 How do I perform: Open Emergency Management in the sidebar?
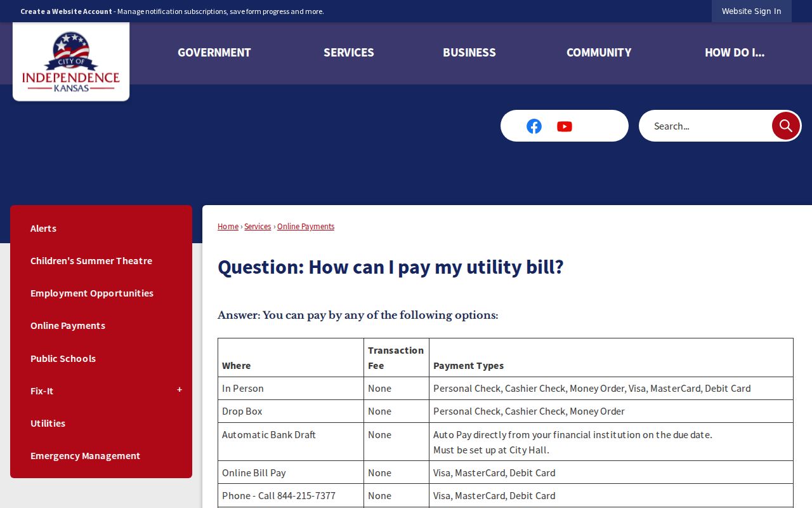pos(85,456)
